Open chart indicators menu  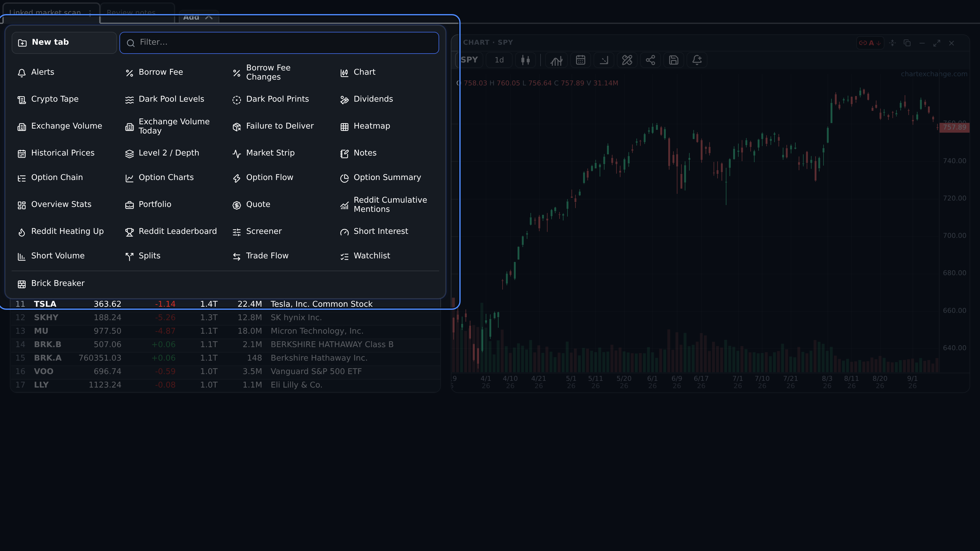tap(556, 60)
